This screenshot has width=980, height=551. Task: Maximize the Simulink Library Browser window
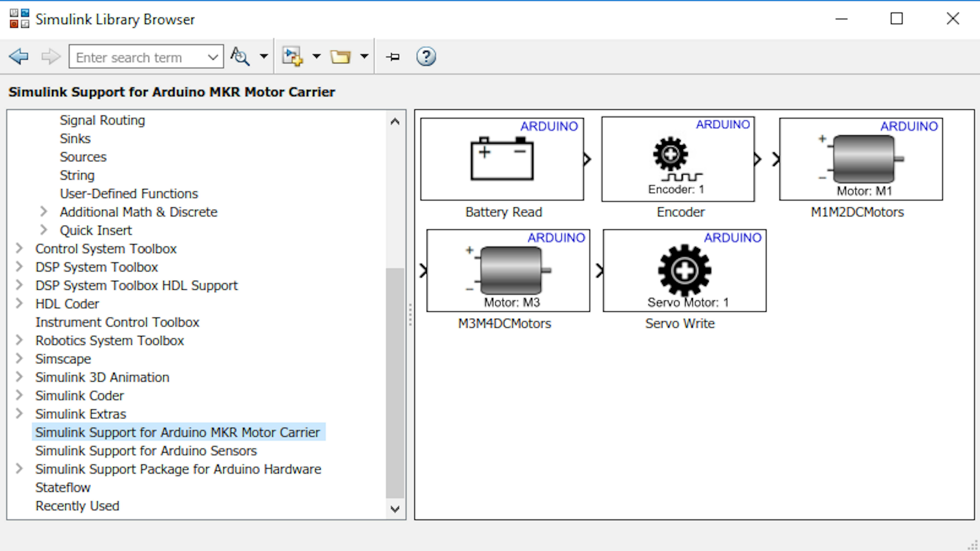[x=897, y=18]
